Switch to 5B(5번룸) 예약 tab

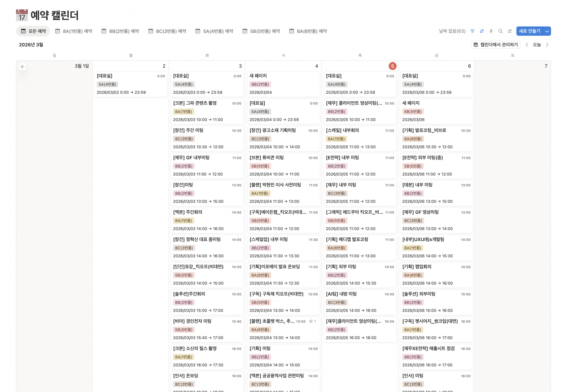tap(261, 31)
